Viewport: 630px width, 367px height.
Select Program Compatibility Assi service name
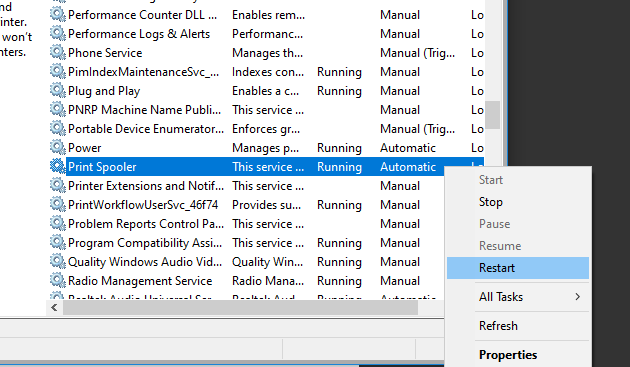tap(145, 243)
